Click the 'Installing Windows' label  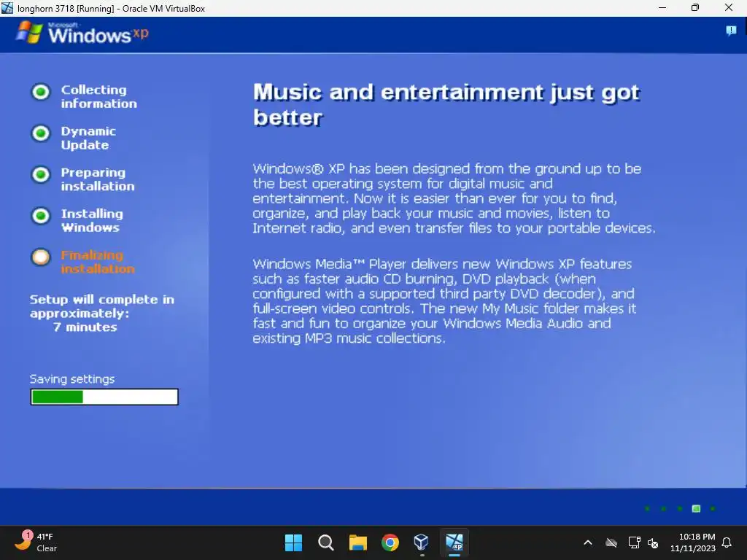coord(92,220)
